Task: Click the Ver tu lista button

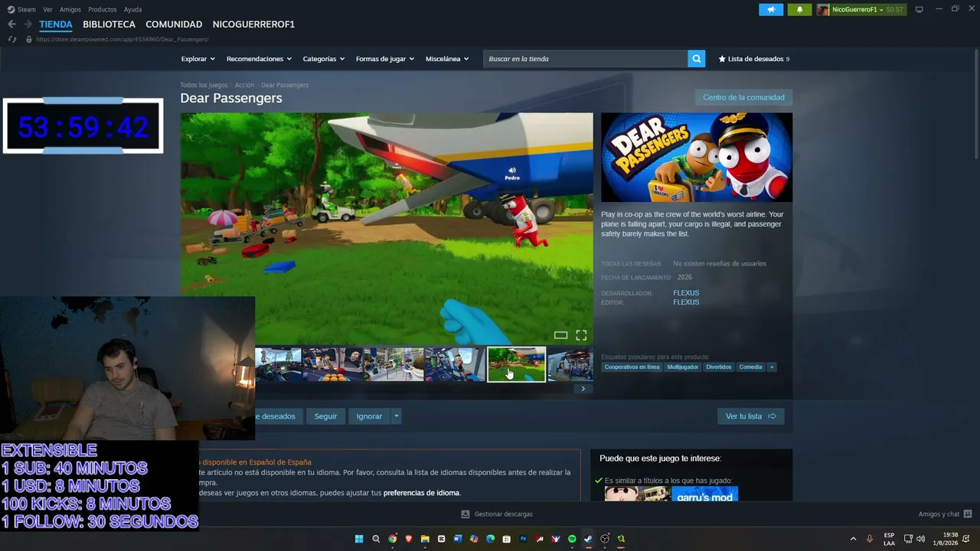Action: (x=750, y=416)
